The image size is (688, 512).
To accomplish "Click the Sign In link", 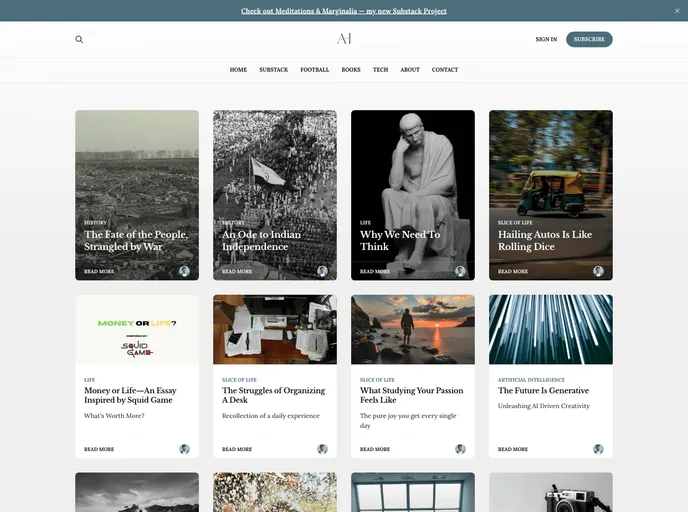I will tap(546, 40).
